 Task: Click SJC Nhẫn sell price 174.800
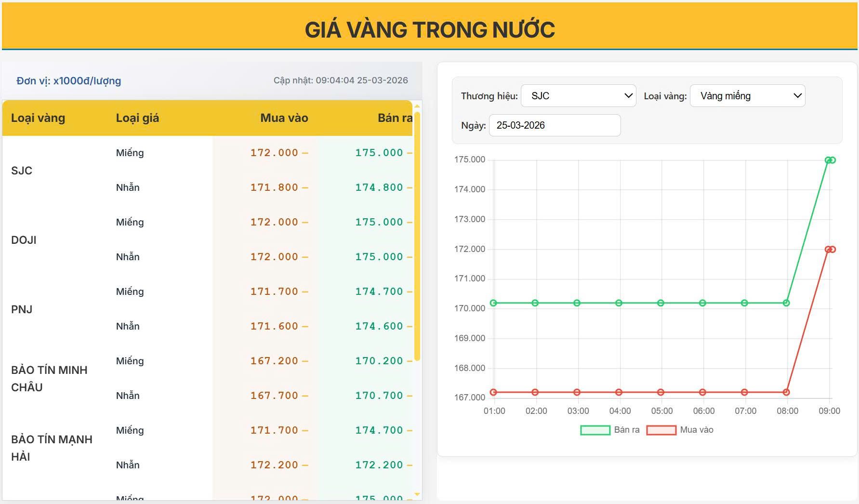[x=379, y=187]
